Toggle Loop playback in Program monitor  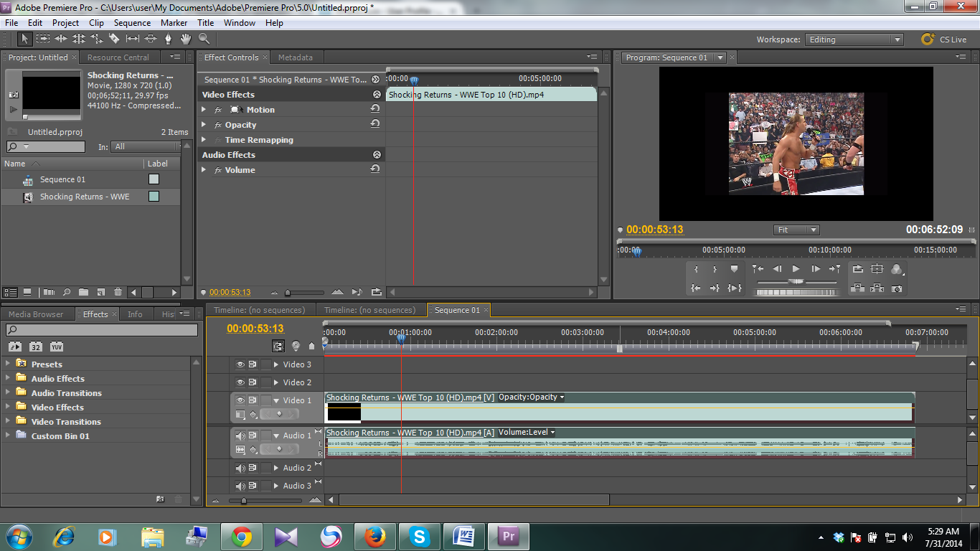coord(858,269)
